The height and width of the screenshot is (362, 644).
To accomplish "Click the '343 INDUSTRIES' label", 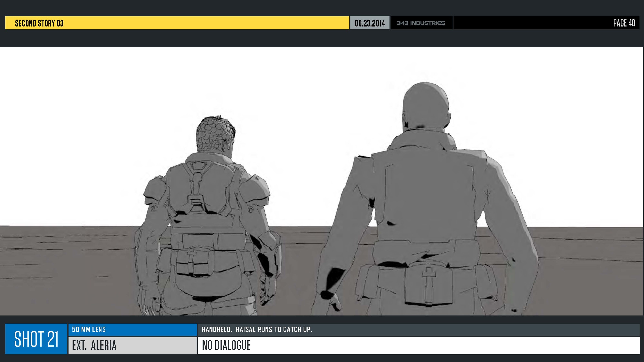I will point(421,23).
